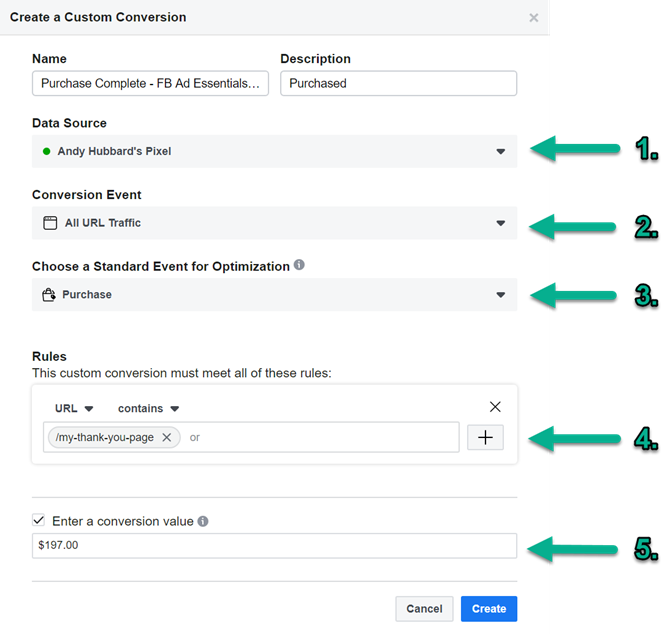Click the All URL Traffic browser icon
Image resolution: width=670 pixels, height=634 pixels.
[x=50, y=223]
